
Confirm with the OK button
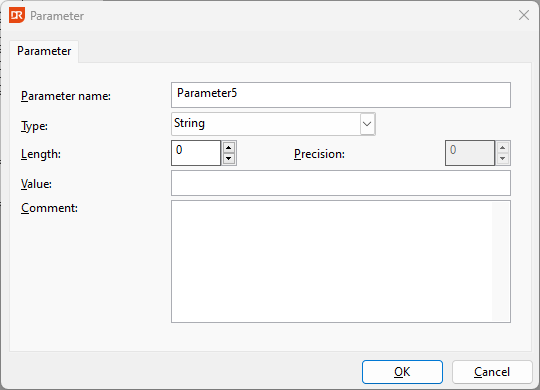point(402,372)
